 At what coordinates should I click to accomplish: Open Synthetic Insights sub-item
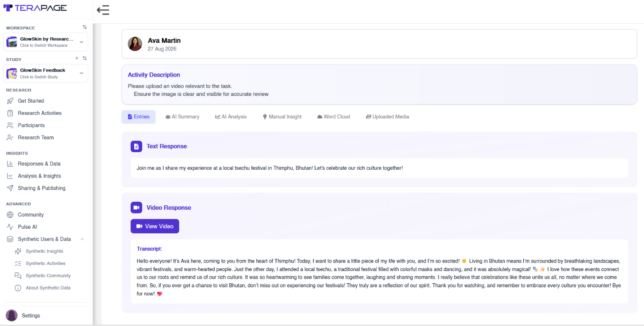44,251
